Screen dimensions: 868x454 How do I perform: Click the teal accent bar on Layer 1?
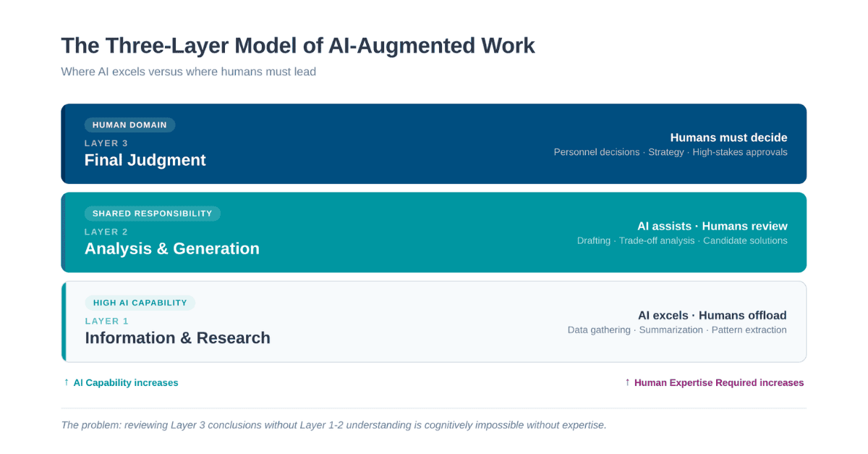coord(64,321)
